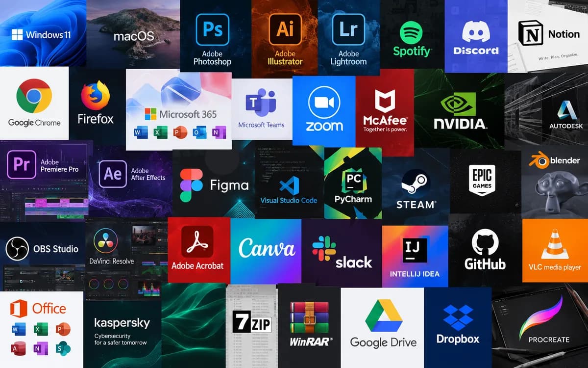Click the PyCharm PC logo
This screenshot has height=368, width=588.
(353, 181)
